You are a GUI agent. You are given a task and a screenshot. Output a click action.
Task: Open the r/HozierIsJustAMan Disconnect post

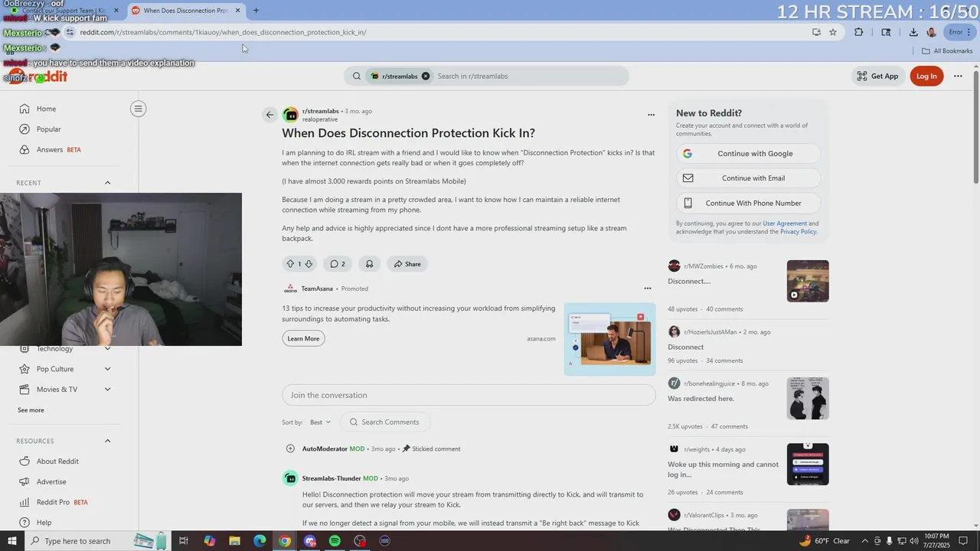[685, 347]
